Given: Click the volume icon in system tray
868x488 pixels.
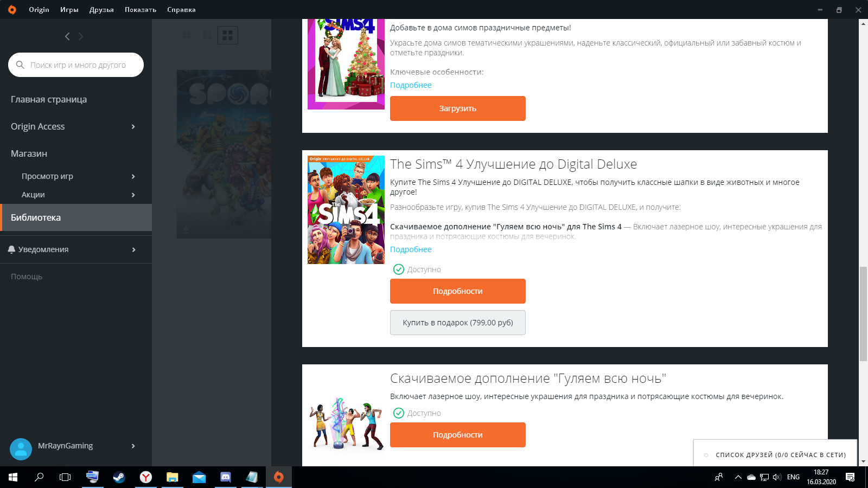Looking at the screenshot, I should click(777, 477).
